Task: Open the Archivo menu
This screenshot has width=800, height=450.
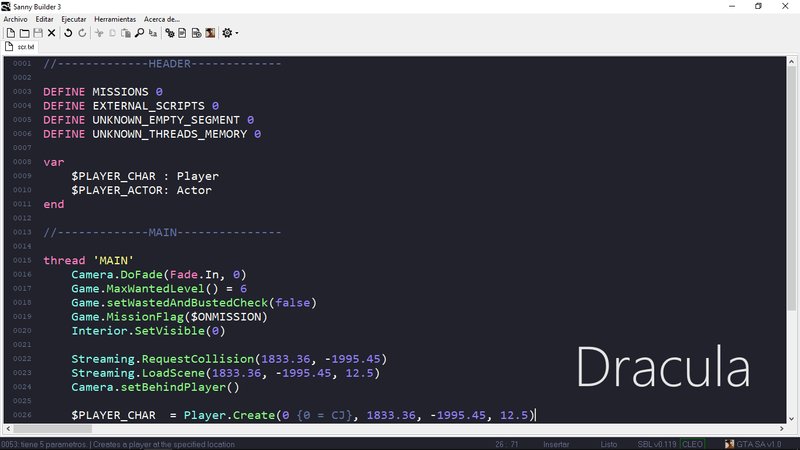Action: tap(15, 19)
